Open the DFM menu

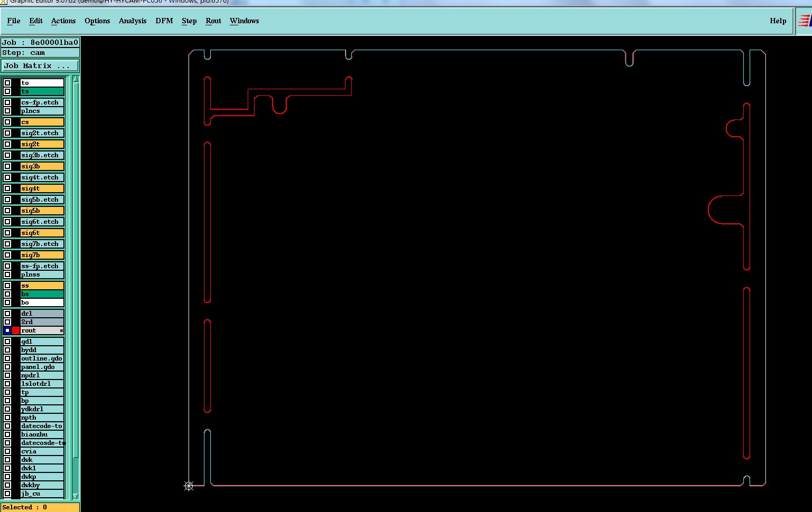164,21
